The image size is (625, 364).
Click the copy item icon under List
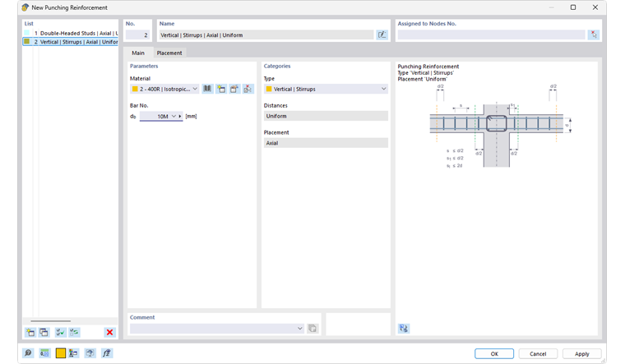pyautogui.click(x=44, y=332)
